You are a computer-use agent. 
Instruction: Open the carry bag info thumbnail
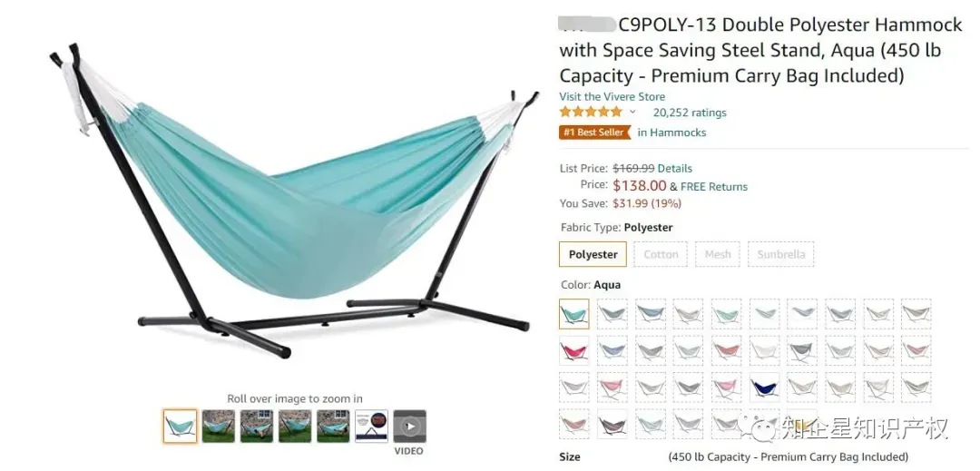point(371,426)
